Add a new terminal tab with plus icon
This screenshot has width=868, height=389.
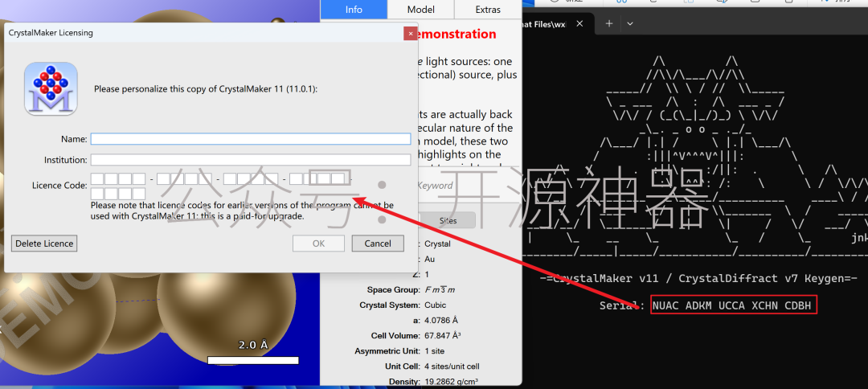(x=609, y=23)
